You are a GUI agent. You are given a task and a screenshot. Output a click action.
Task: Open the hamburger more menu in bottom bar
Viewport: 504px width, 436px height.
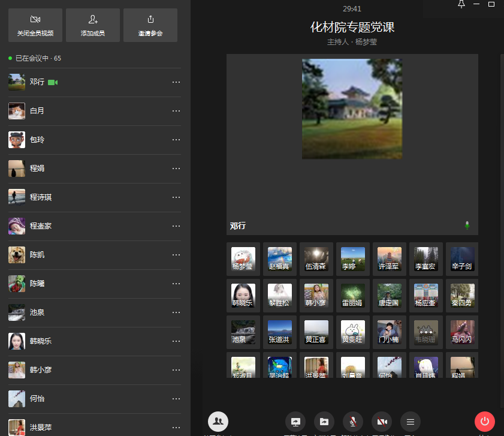pos(411,422)
